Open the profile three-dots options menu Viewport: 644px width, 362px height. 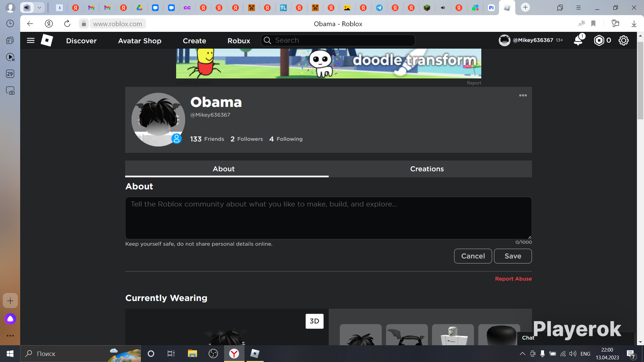point(523,96)
